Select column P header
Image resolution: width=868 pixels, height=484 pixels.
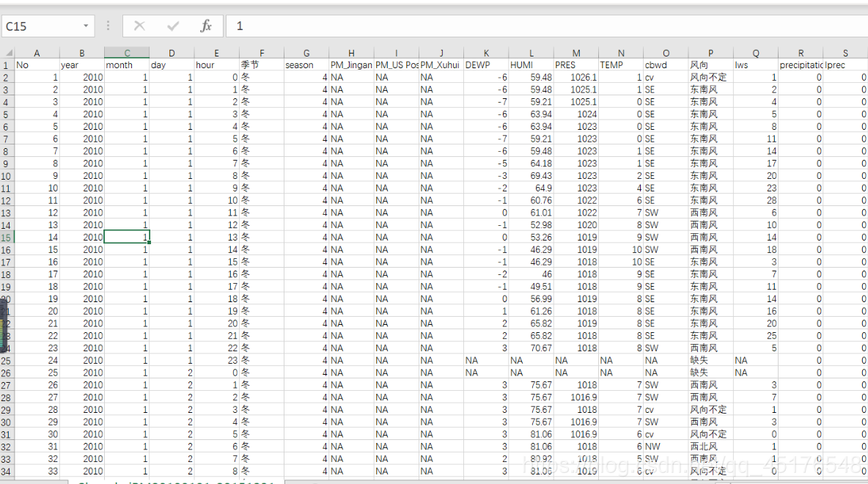(x=711, y=53)
